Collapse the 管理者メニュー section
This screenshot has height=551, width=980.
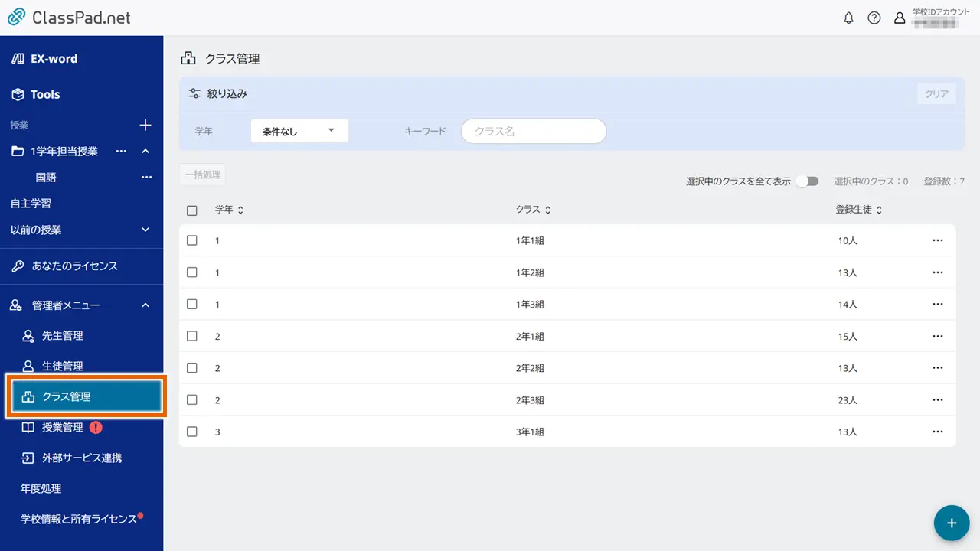[x=145, y=305]
